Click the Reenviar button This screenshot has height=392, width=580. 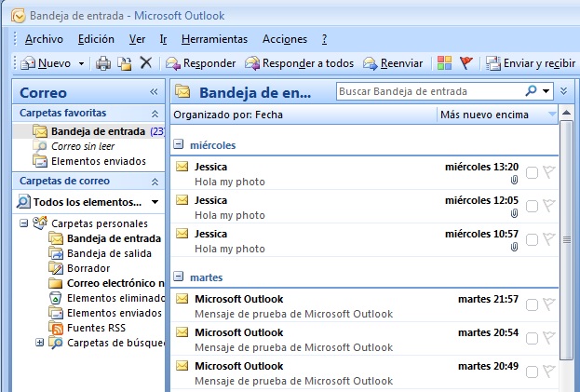pos(393,63)
